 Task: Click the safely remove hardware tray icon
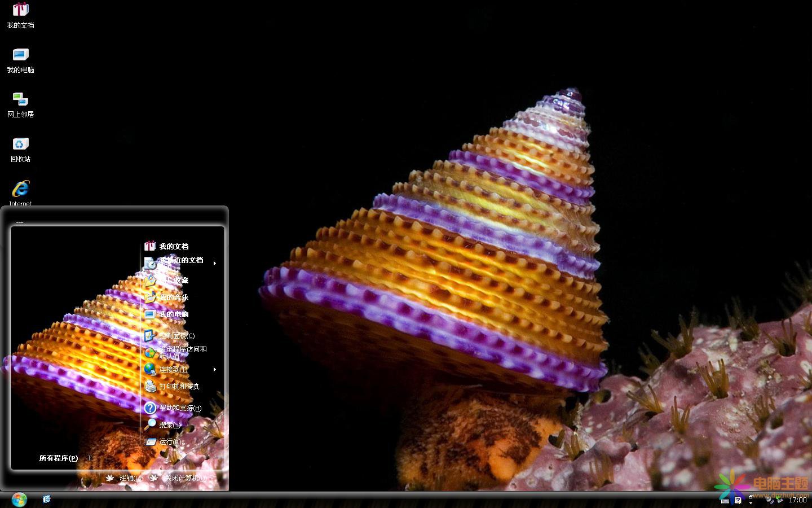click(x=780, y=499)
